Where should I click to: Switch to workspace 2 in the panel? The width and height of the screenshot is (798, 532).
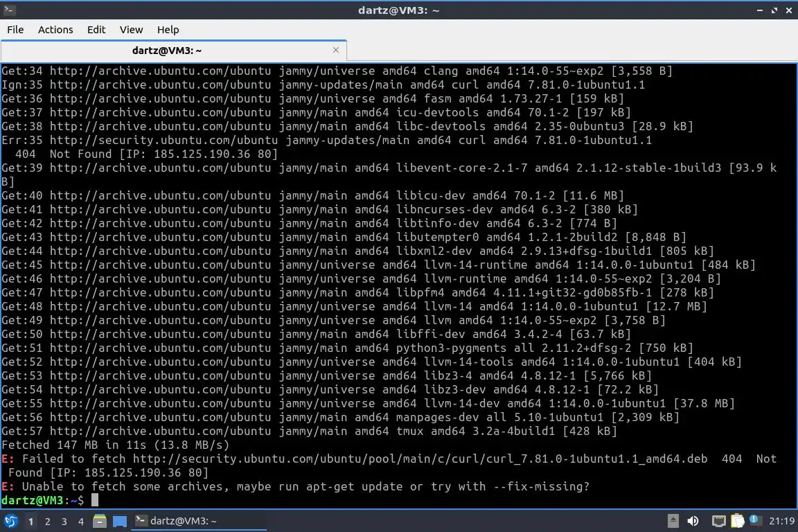(x=48, y=522)
